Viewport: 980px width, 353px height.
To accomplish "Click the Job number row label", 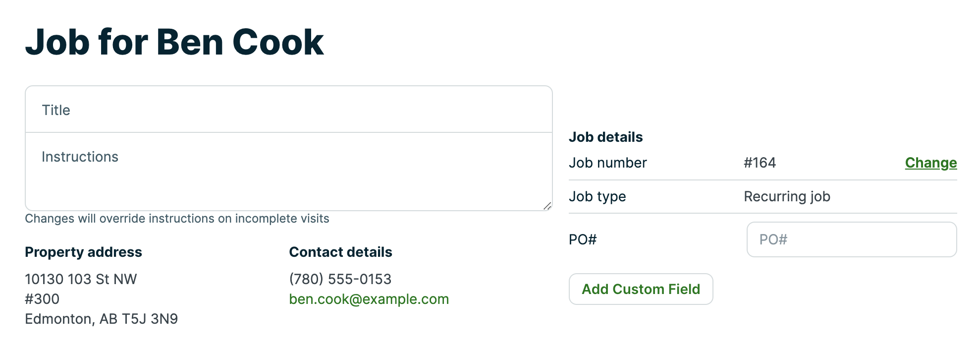I will [607, 163].
